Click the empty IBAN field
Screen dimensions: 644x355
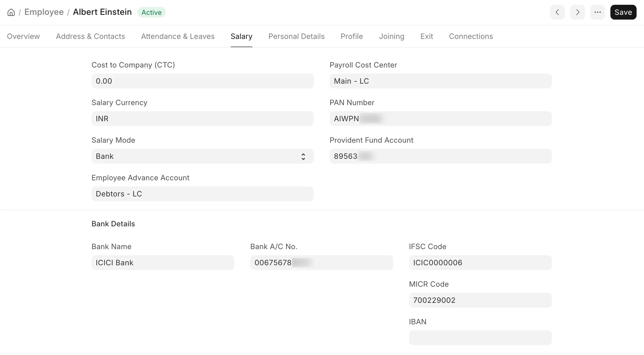pyautogui.click(x=480, y=338)
